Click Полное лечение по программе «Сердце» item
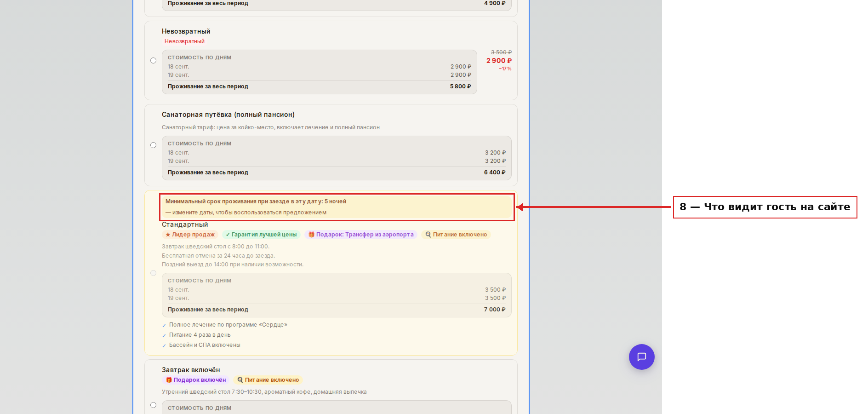This screenshot has width=868, height=414. (228, 325)
